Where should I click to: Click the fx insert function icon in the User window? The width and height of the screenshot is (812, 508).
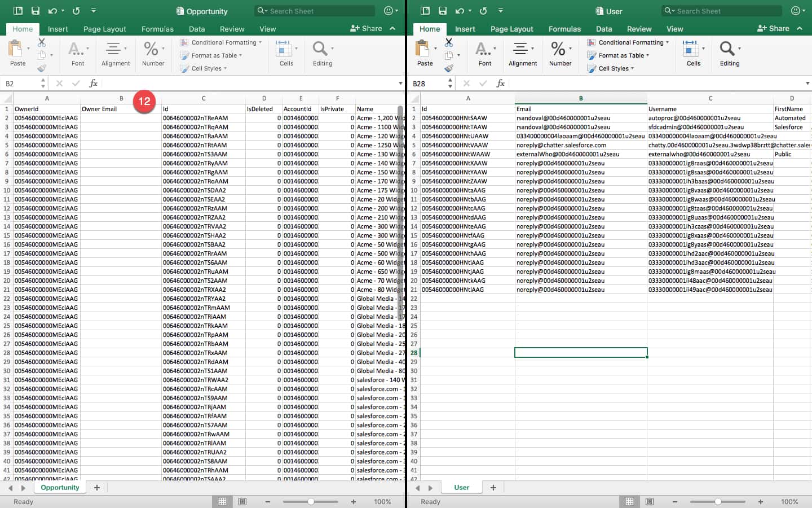(x=500, y=83)
